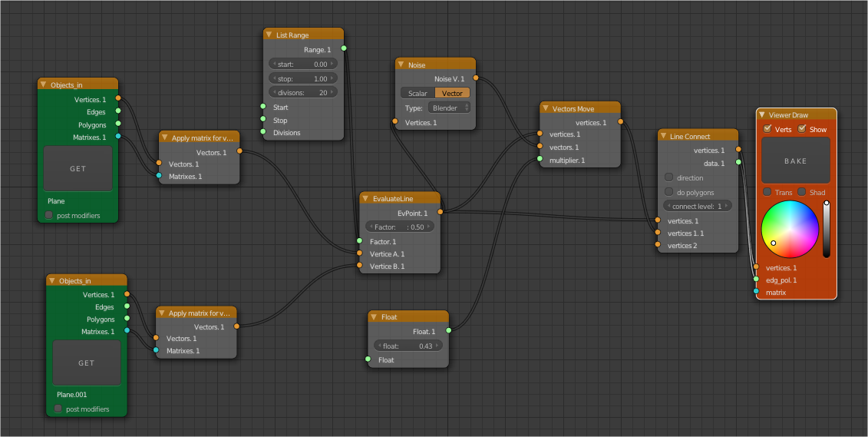Click the divisons 20 field

(x=303, y=92)
